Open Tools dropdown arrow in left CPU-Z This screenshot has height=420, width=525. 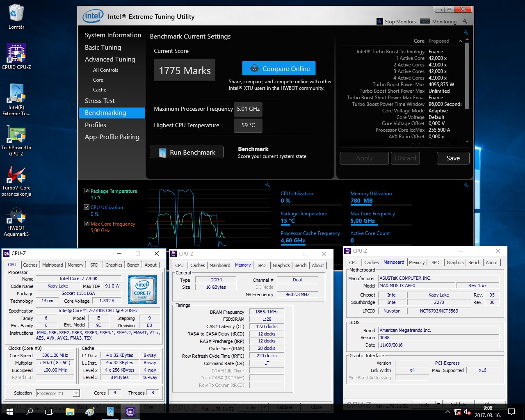point(98,407)
